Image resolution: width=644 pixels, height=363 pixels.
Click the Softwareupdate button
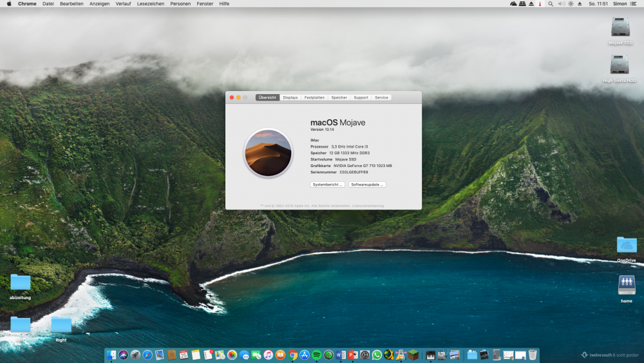click(367, 184)
